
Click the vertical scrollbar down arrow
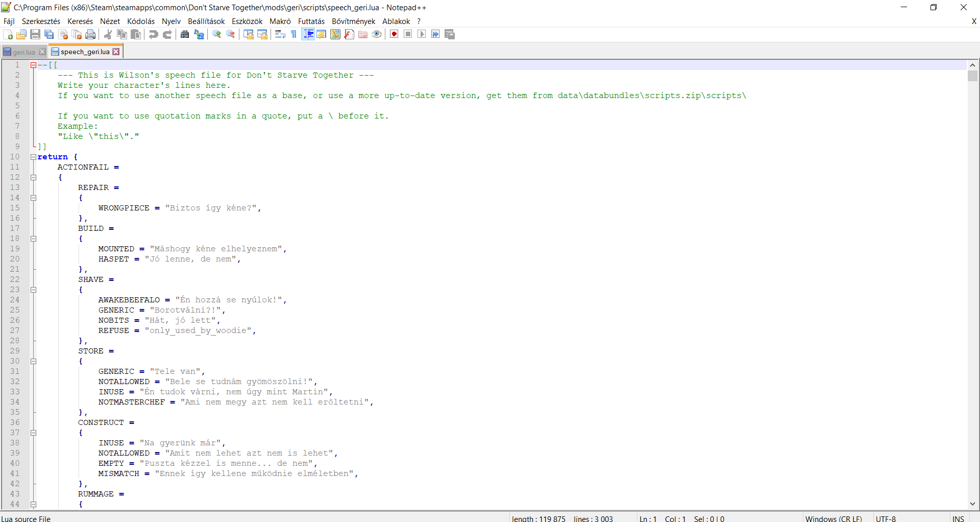coord(972,504)
